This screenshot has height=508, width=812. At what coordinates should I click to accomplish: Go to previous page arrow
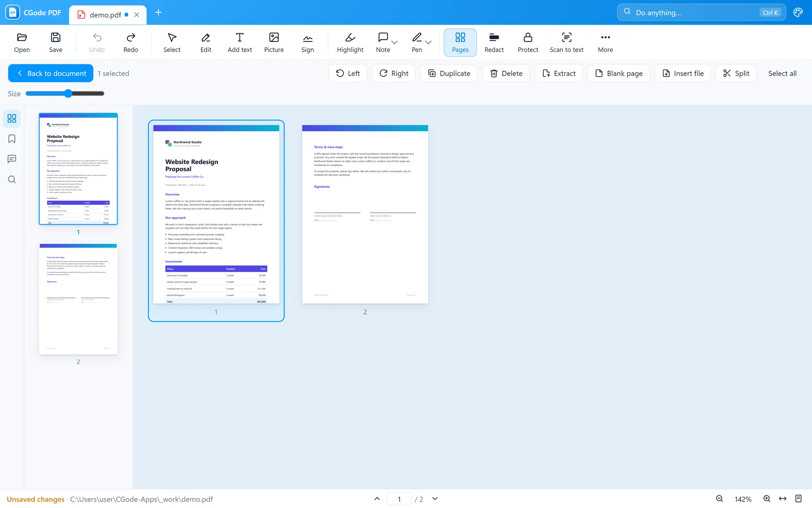(377, 499)
